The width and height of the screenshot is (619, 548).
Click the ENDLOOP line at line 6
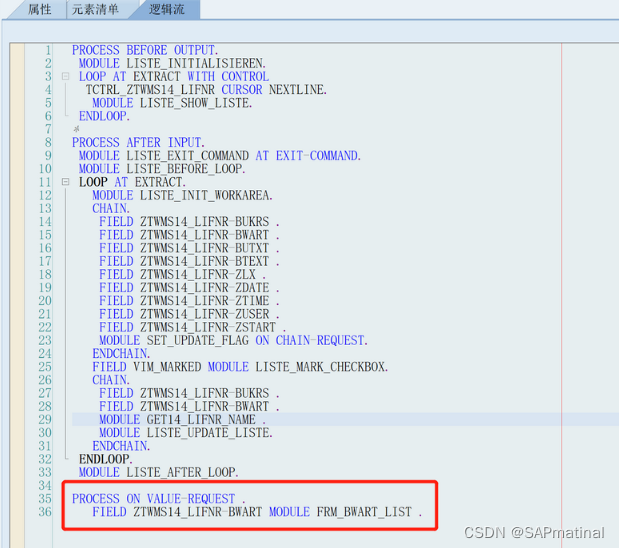click(x=104, y=116)
